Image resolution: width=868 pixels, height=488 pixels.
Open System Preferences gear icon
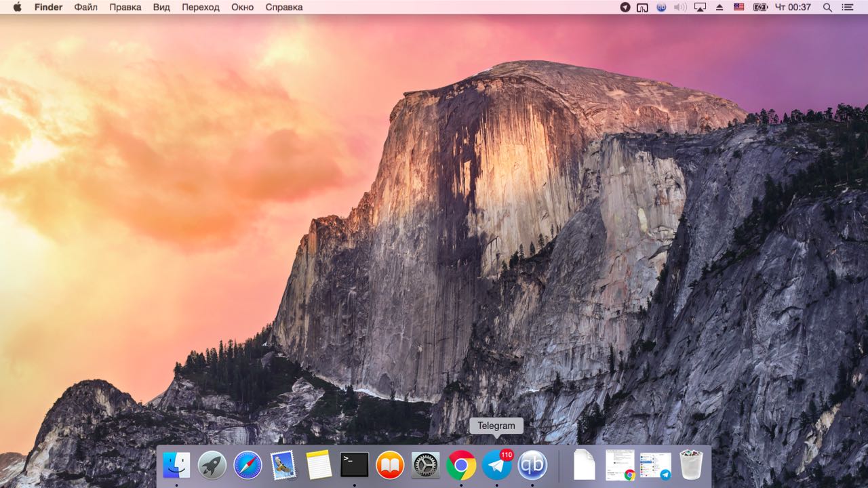pyautogui.click(x=425, y=465)
